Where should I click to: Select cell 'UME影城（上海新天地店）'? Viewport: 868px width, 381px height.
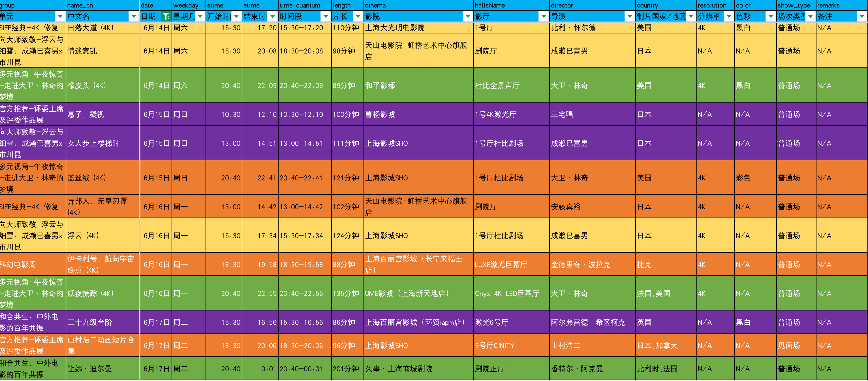[418, 293]
